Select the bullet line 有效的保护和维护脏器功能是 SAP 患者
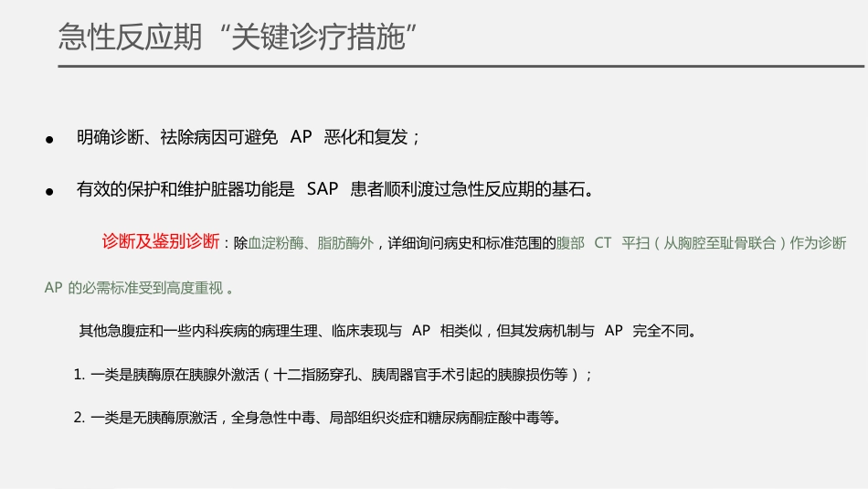The height and width of the screenshot is (489, 868). pos(335,189)
